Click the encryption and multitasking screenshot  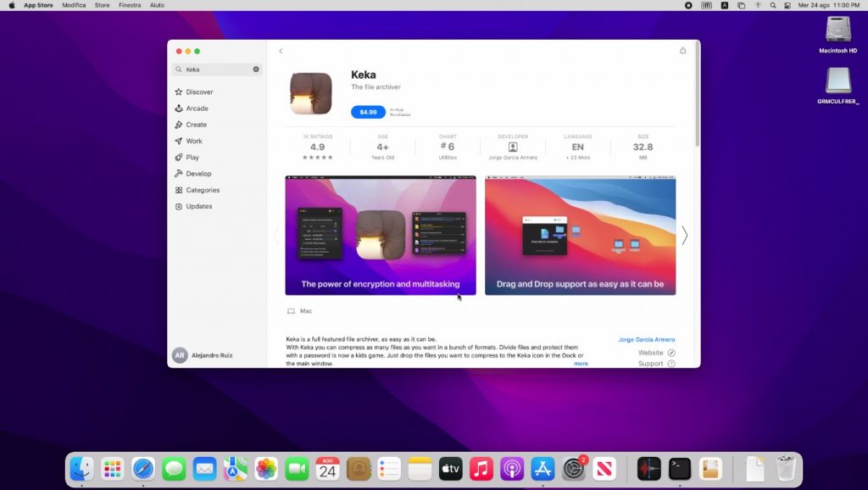pyautogui.click(x=380, y=235)
